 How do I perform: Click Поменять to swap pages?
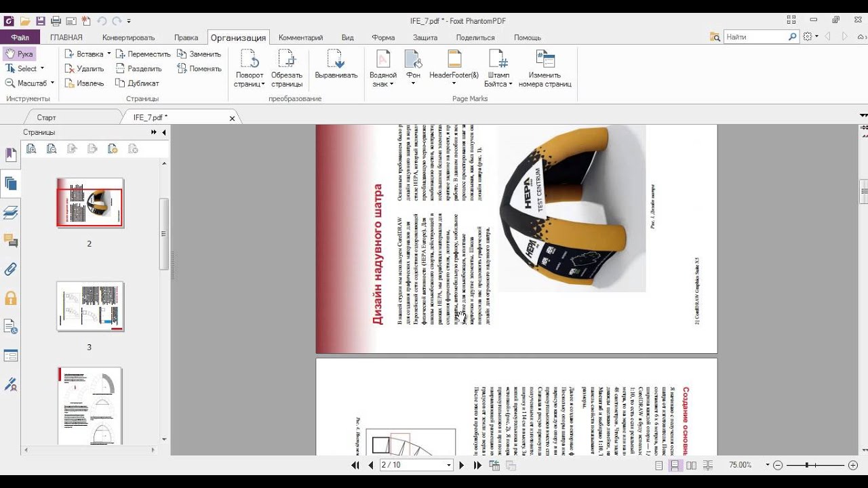(x=199, y=68)
